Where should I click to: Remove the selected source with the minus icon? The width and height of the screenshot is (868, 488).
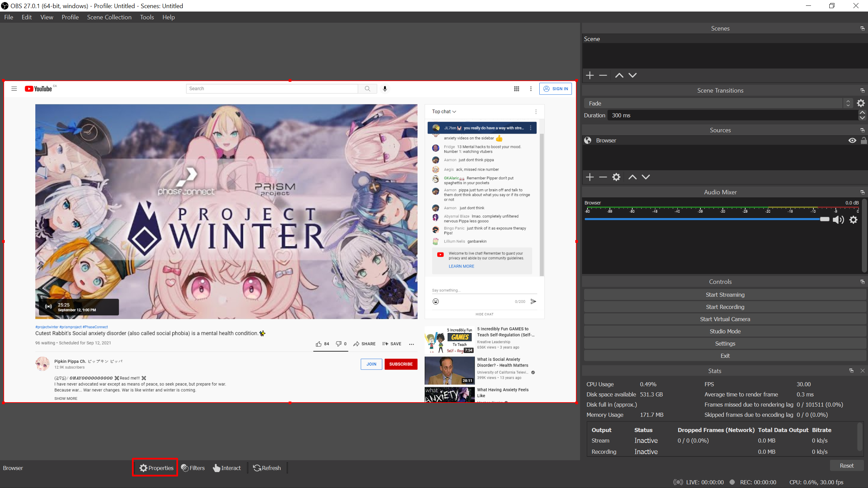pos(603,177)
